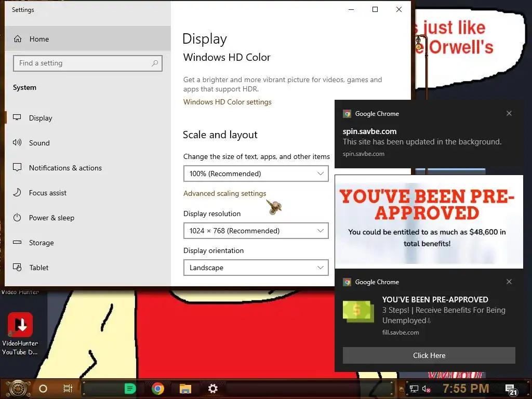
Task: Click the Chrome logo in the pre-approved notification
Action: [347, 282]
